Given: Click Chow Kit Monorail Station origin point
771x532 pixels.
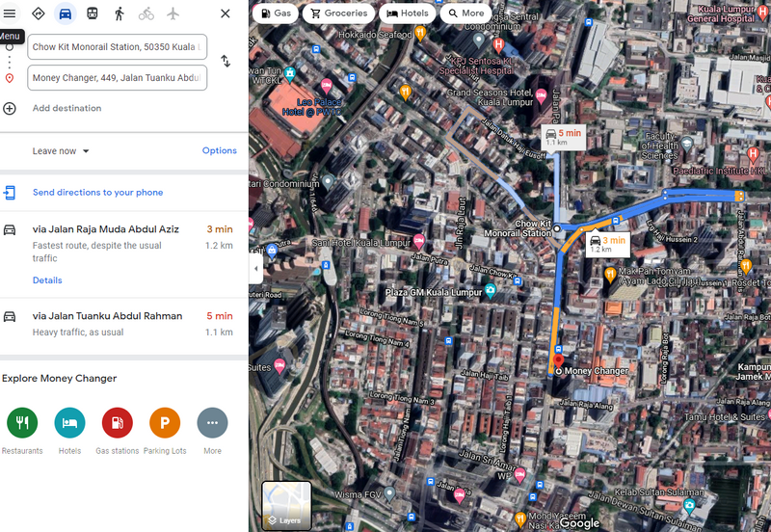Looking at the screenshot, I should [557, 228].
